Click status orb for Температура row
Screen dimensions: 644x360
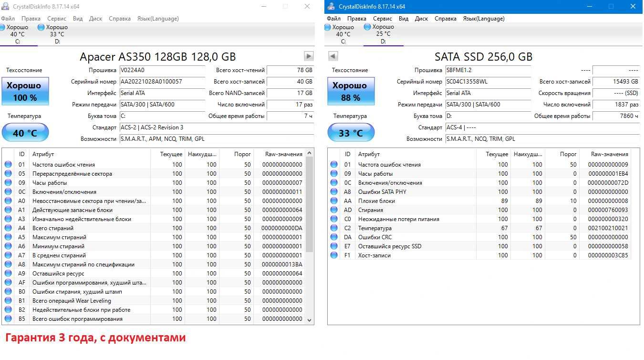[x=334, y=228]
